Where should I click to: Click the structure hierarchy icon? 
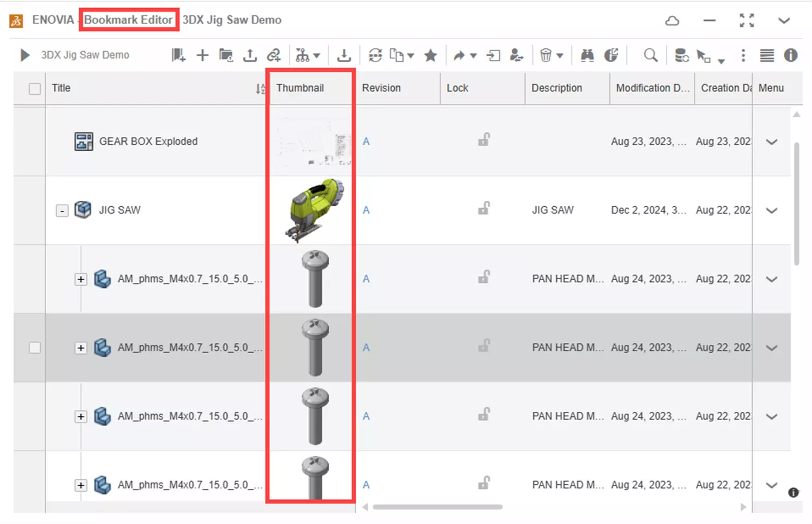coord(302,55)
